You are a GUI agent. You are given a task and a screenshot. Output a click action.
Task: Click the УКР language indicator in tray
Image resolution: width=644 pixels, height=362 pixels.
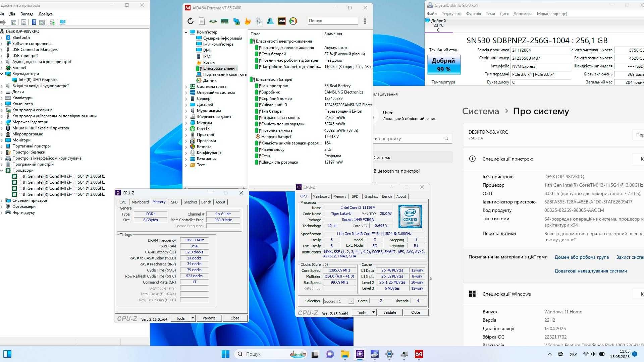pyautogui.click(x=573, y=354)
